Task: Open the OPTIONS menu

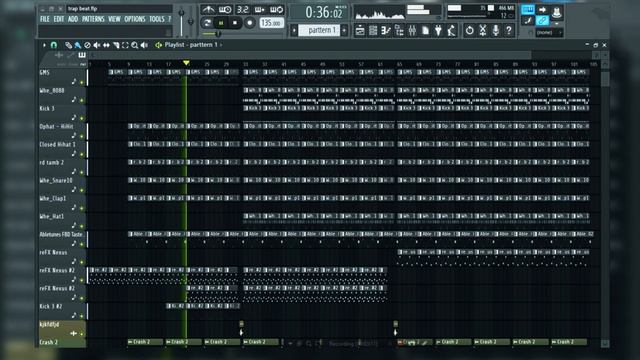Action: coord(135,19)
